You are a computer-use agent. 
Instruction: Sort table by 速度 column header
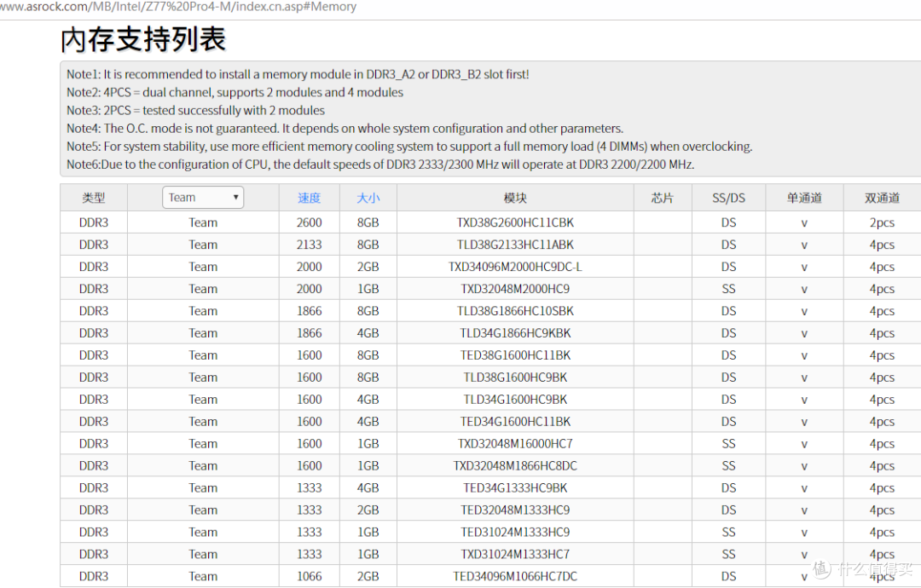(x=309, y=198)
